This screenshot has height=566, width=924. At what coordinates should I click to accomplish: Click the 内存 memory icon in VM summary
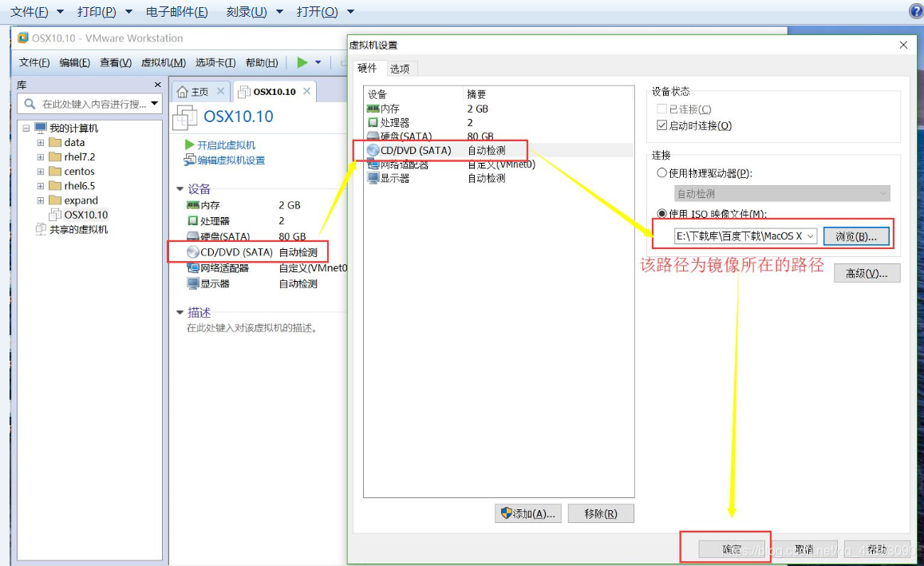pyautogui.click(x=192, y=205)
